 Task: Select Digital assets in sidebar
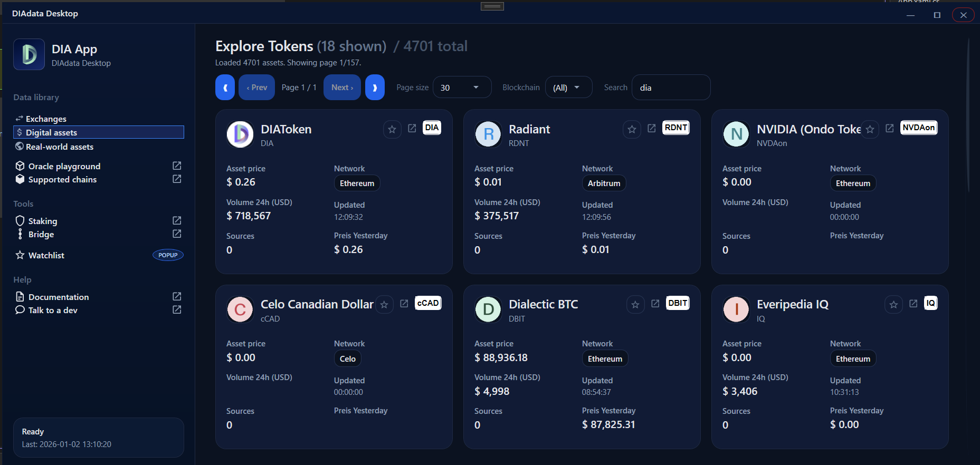click(99, 132)
